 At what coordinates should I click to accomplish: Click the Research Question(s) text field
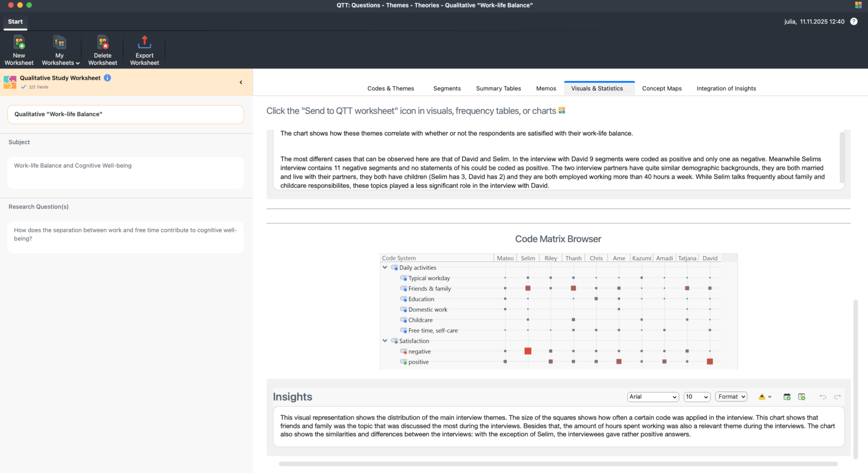tap(125, 237)
